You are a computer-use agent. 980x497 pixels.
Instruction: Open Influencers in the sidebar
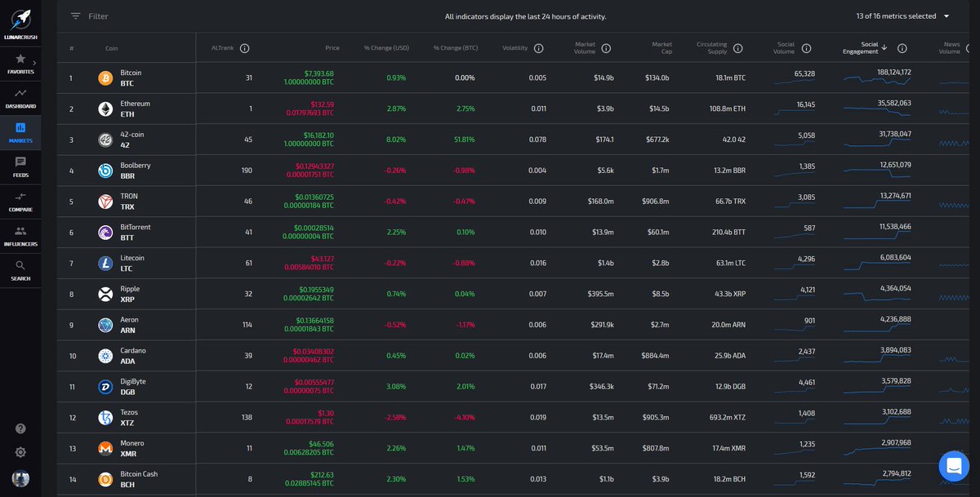pyautogui.click(x=20, y=235)
